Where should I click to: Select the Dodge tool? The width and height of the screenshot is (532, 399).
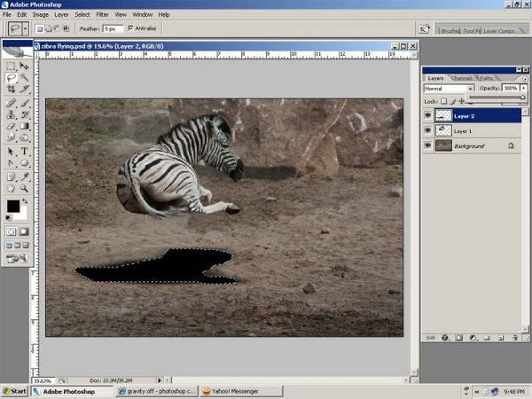(24, 137)
